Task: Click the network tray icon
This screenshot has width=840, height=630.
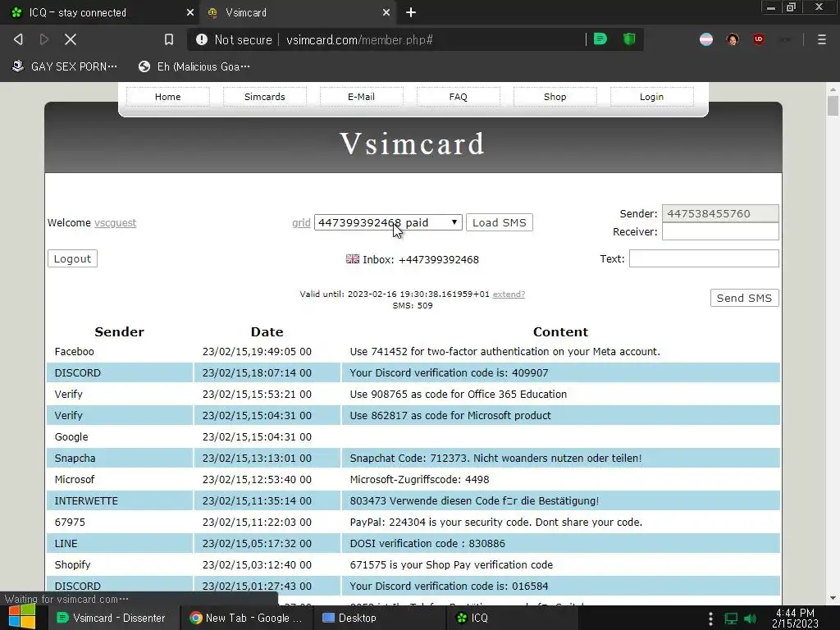Action: tap(731, 619)
